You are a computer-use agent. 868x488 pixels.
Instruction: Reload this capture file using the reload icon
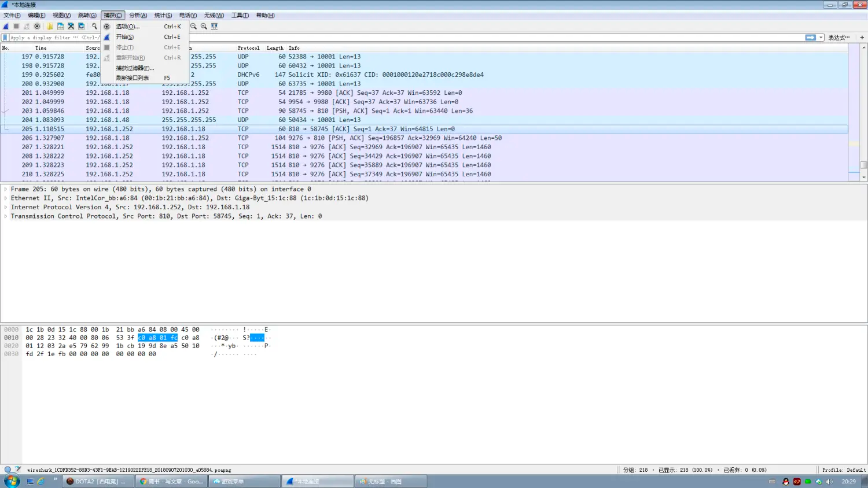click(x=81, y=26)
